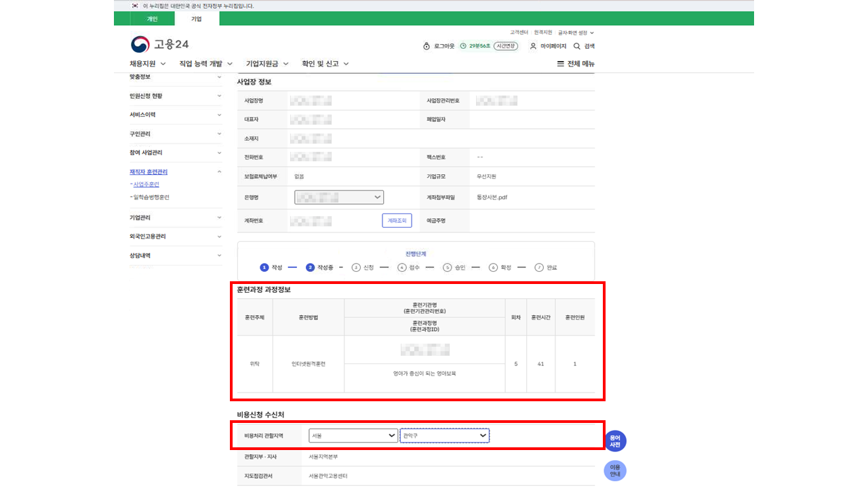Screen dimensions: 868x488
Task: Open the 사업주훈련 sidebar link
Action: [146, 184]
